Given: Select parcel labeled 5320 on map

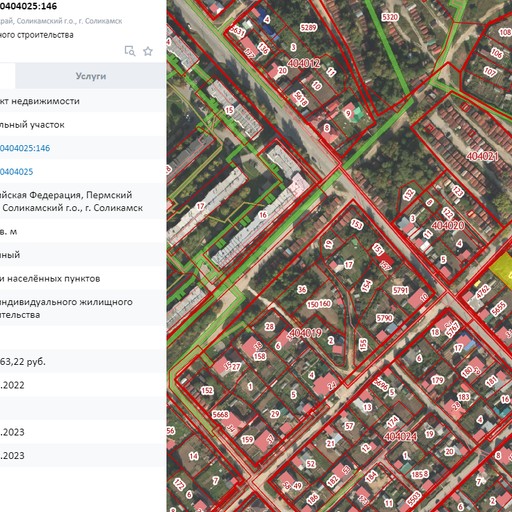Looking at the screenshot, I should point(390,17).
